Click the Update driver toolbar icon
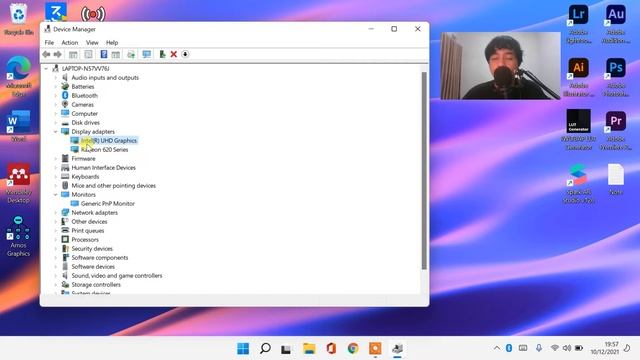 click(x=162, y=54)
